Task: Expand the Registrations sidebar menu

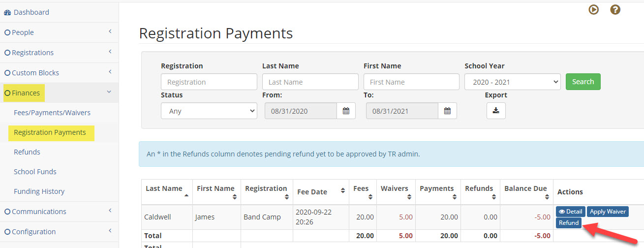Action: click(x=59, y=53)
